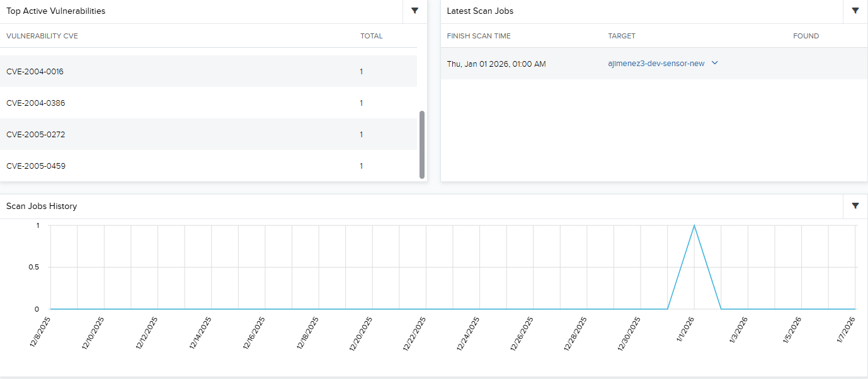Click total count link for CVE-2004-0386
The width and height of the screenshot is (868, 379).
pos(362,103)
